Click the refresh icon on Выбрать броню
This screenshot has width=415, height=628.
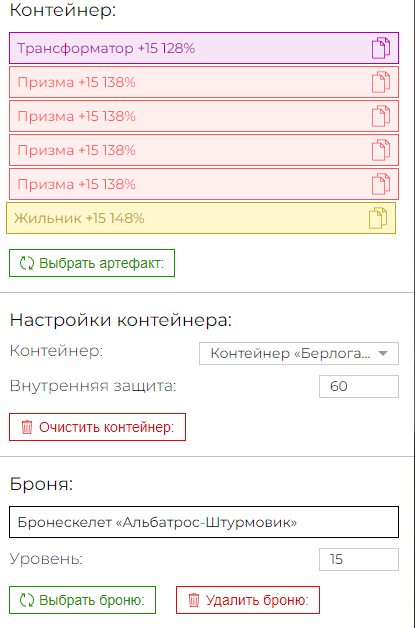27,600
